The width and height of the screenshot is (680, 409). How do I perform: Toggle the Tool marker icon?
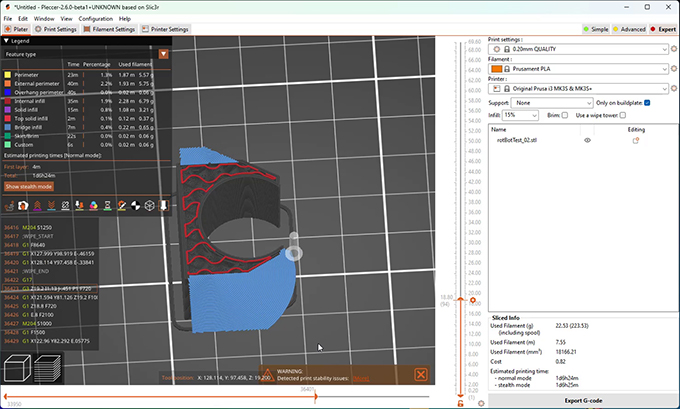(x=163, y=206)
